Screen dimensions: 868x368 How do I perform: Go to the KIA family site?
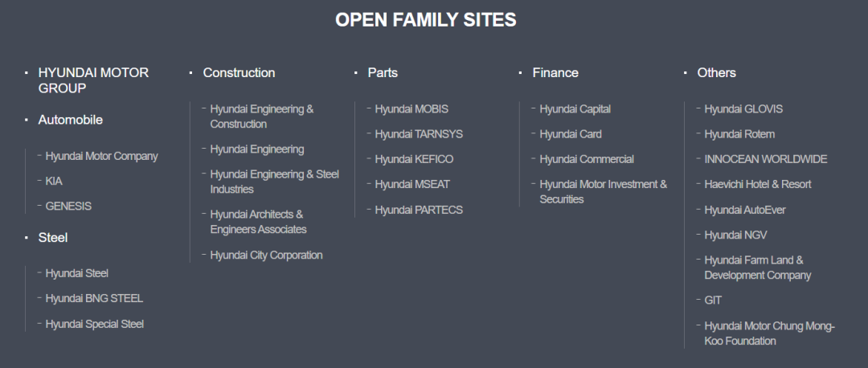pyautogui.click(x=54, y=181)
